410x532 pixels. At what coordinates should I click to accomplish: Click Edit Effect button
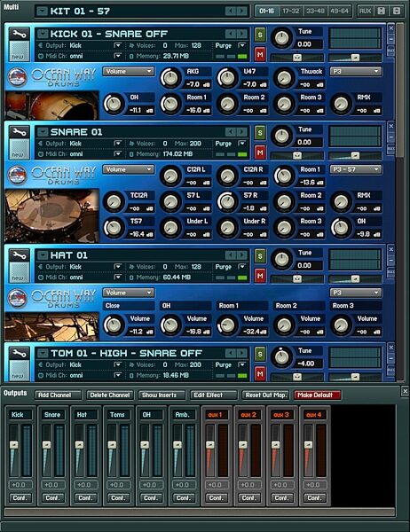pyautogui.click(x=214, y=395)
